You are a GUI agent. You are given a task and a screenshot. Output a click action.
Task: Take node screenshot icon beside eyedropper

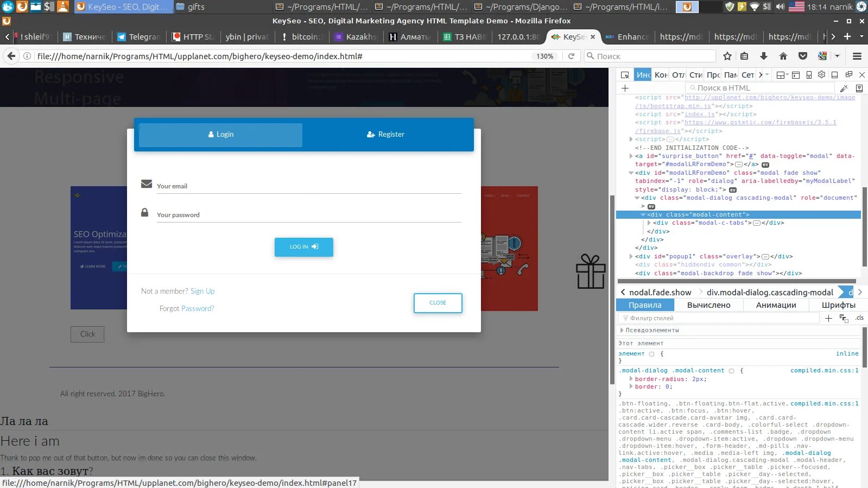859,88
